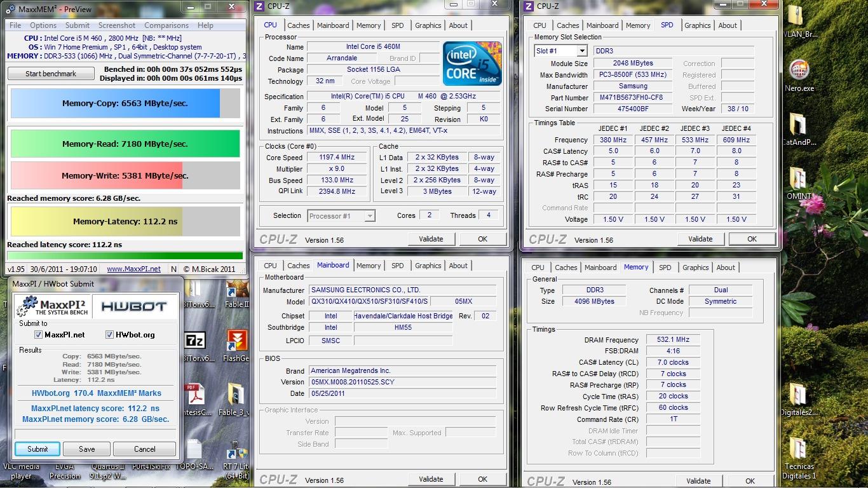868x488 pixels.
Task: Uncheck the MaxxPI.net submit checkbox
Action: [x=38, y=335]
